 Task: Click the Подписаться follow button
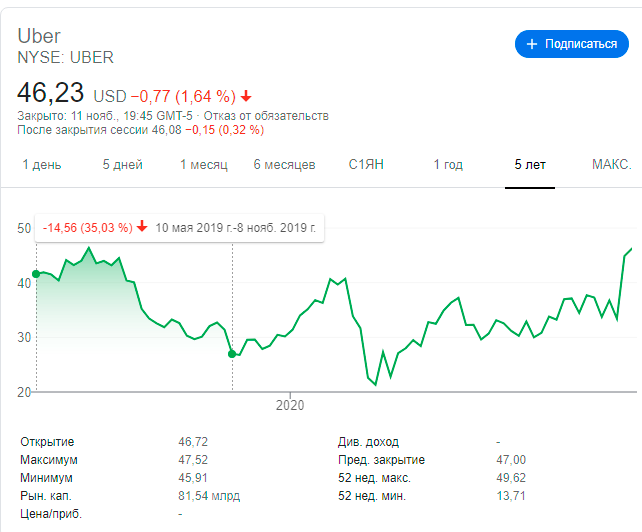coord(572,44)
